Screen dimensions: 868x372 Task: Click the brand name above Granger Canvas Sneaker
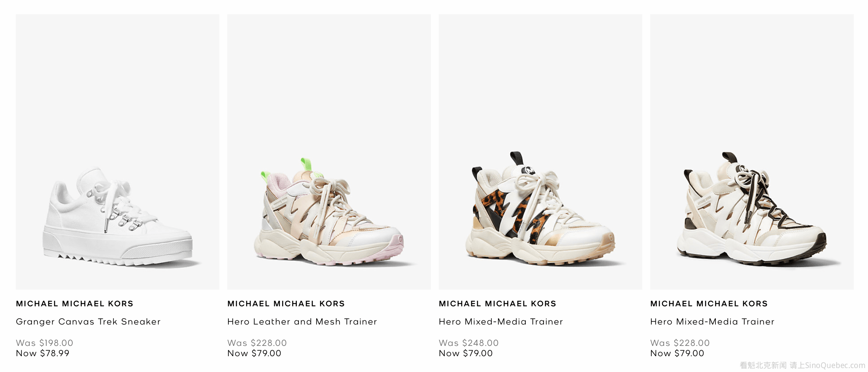click(75, 304)
